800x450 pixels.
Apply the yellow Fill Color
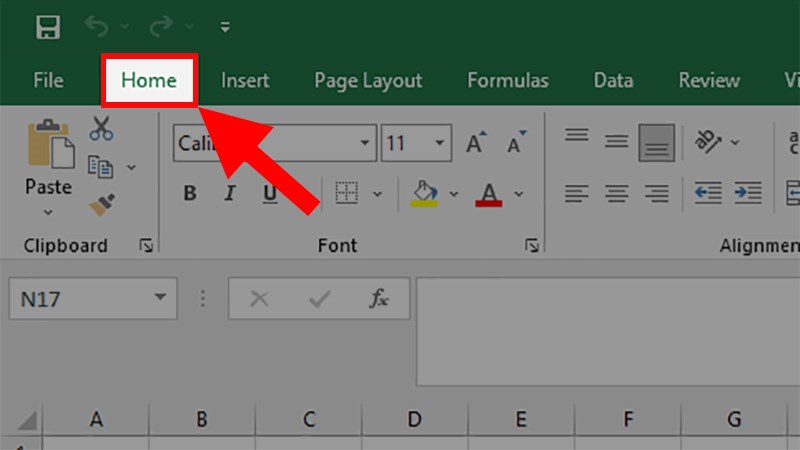coord(424,194)
